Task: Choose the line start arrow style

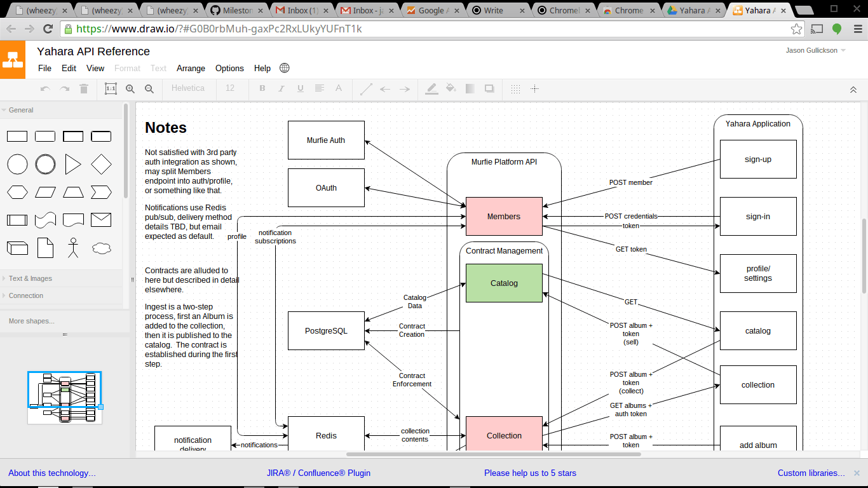Action: pos(385,89)
